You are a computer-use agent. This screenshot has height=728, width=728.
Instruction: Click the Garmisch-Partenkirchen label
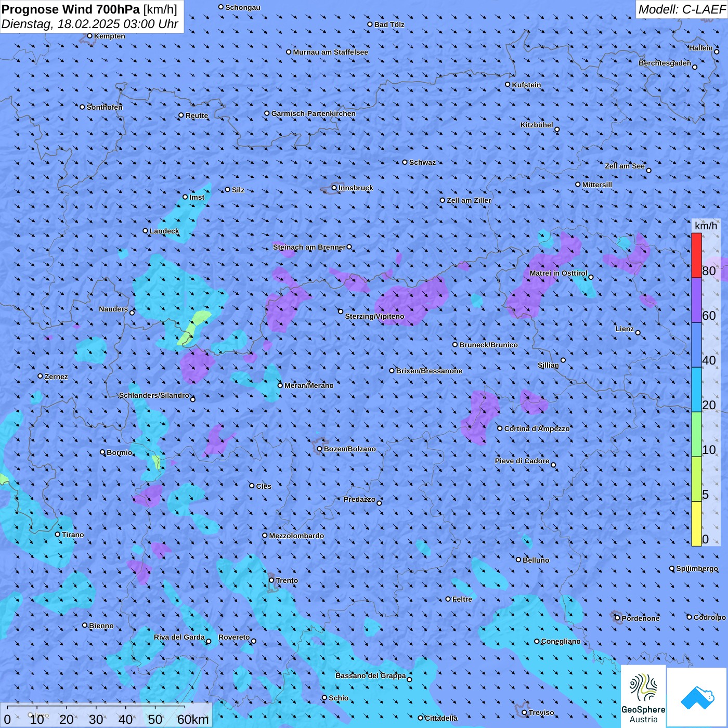314,113
